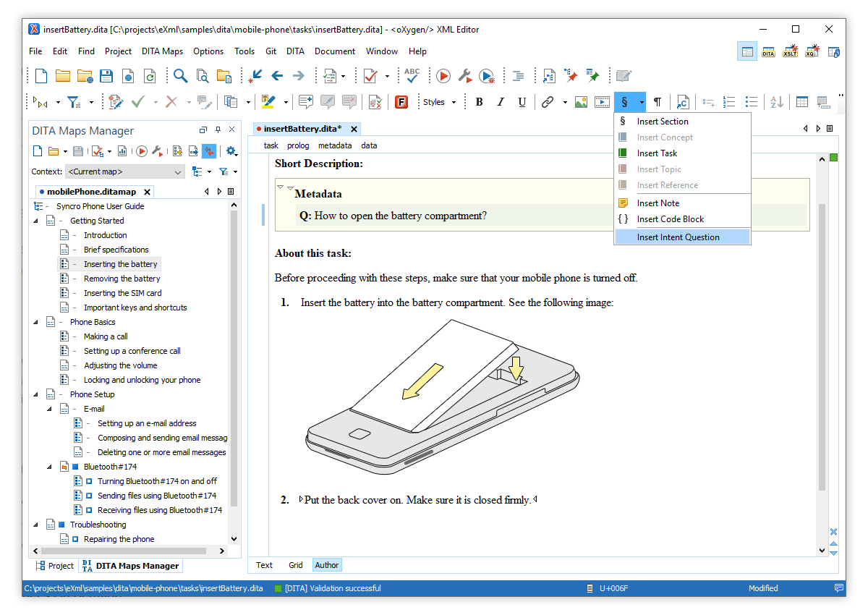Collapse the Getting Started tree node
This screenshot has height=615, width=868.
tap(37, 221)
